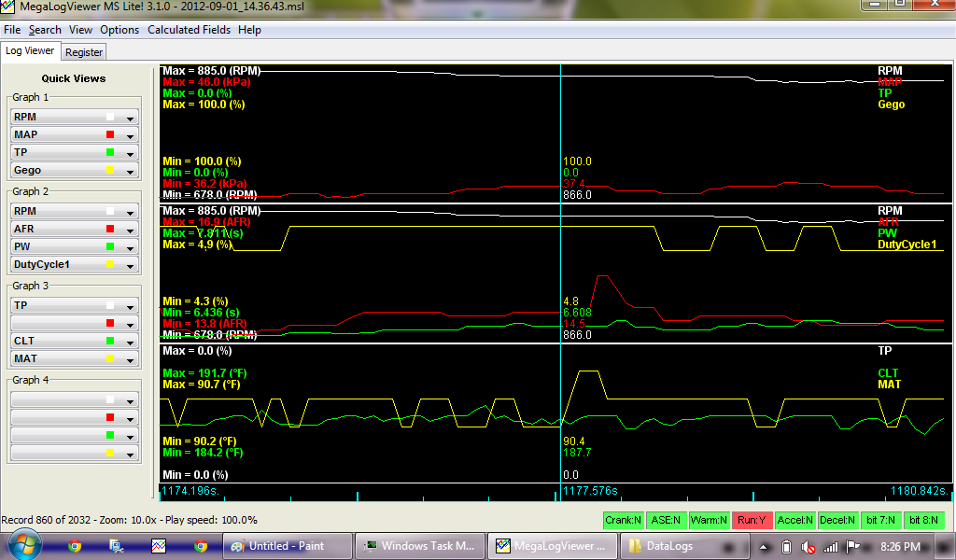Open the Calculated Fields menu
This screenshot has width=956, height=560.
pos(190,30)
